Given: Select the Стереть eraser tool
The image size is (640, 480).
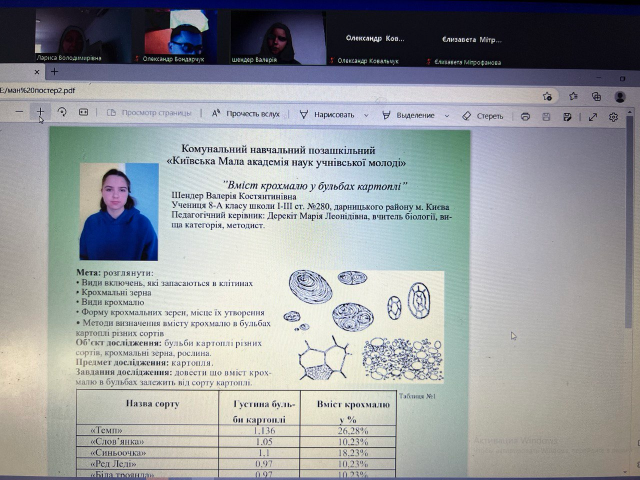Looking at the screenshot, I should click(x=483, y=116).
